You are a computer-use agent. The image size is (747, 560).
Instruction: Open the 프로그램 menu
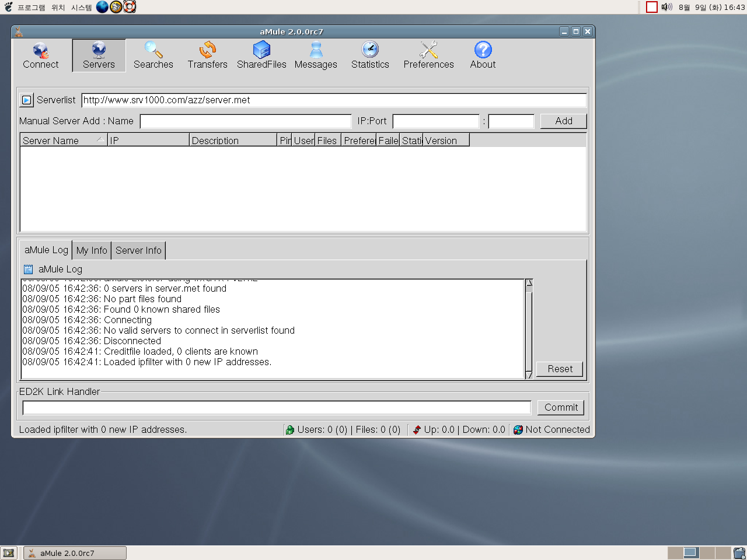31,8
